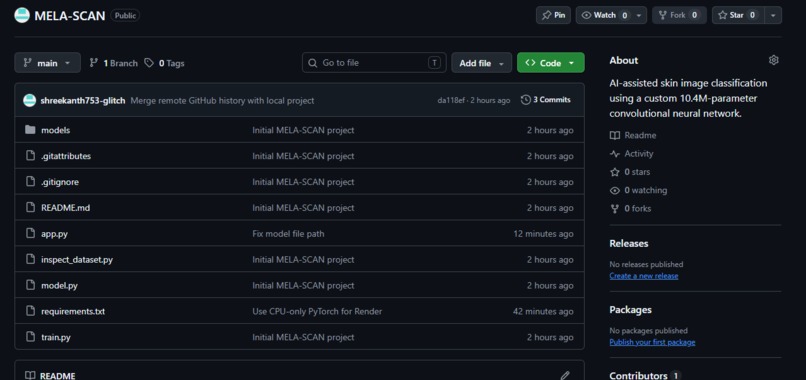Click the file icon beside README.md

[30, 207]
